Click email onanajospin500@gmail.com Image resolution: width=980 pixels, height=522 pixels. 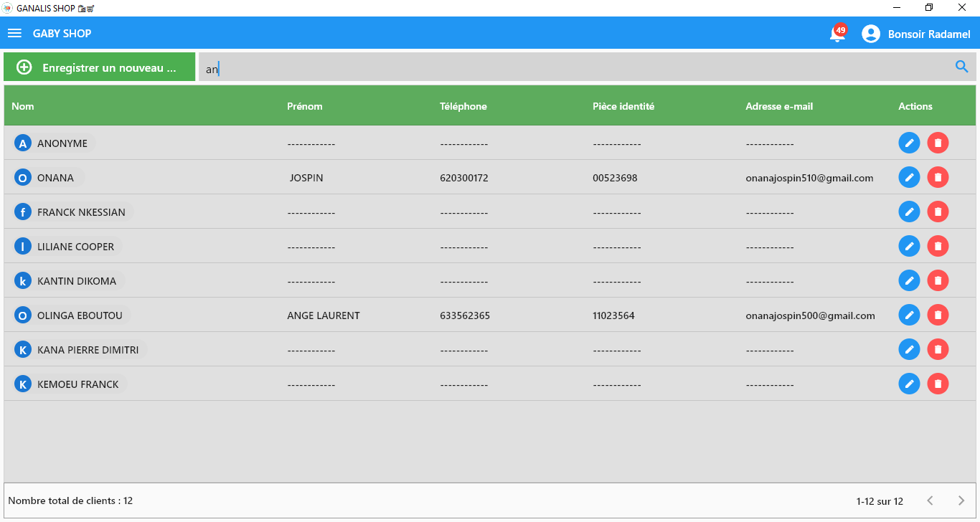tap(810, 315)
